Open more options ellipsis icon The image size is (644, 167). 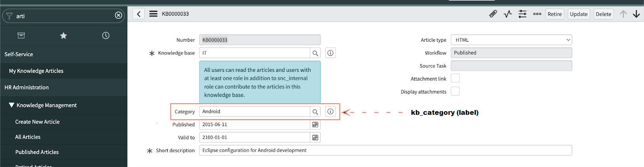pyautogui.click(x=537, y=14)
